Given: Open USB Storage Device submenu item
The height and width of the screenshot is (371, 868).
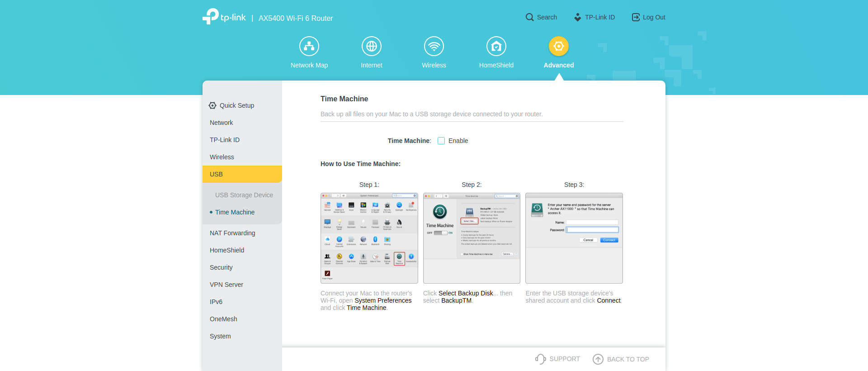Looking at the screenshot, I should click(244, 195).
